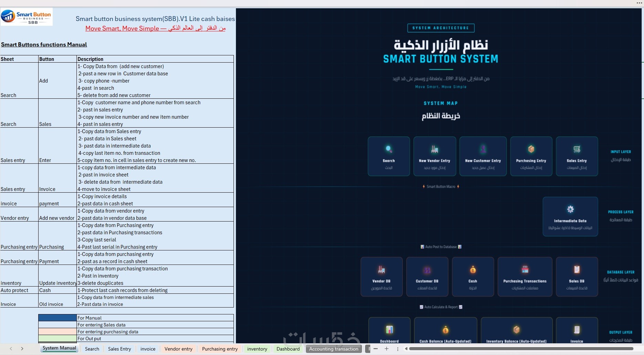Show the hidden sheet tabs via the ellipsis
The width and height of the screenshot is (644, 355).
375,349
